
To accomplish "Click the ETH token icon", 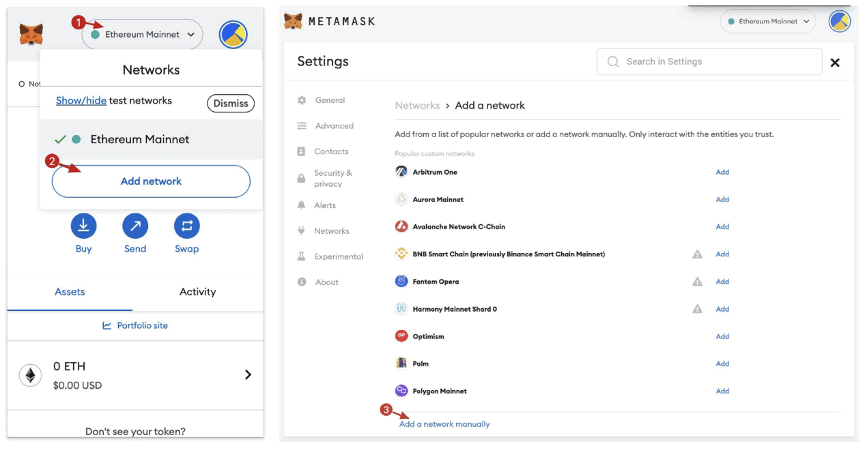I will [30, 375].
